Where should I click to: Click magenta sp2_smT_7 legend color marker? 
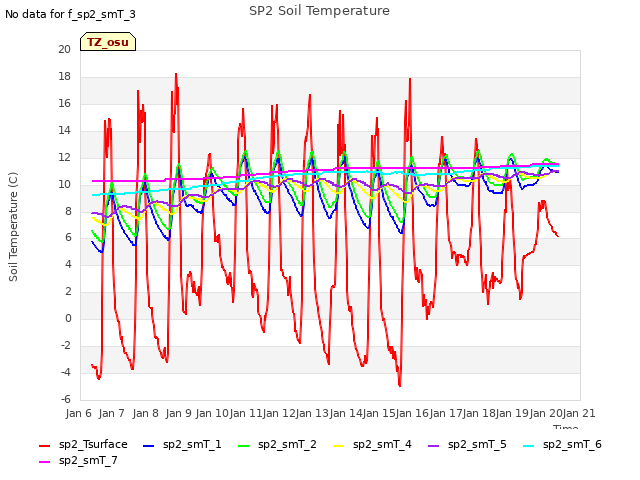[x=44, y=462]
